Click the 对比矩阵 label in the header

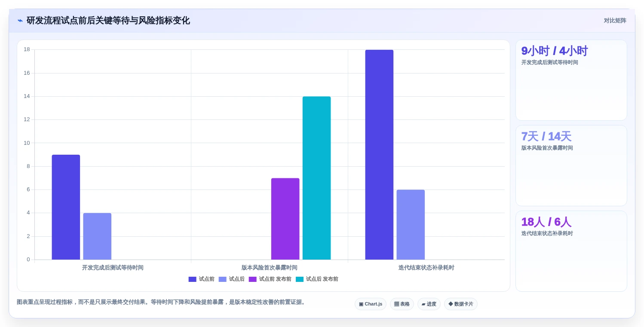(x=615, y=21)
